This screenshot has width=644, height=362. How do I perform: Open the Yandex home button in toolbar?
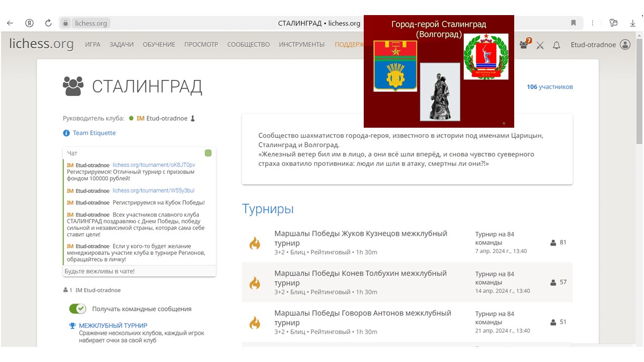click(x=29, y=23)
